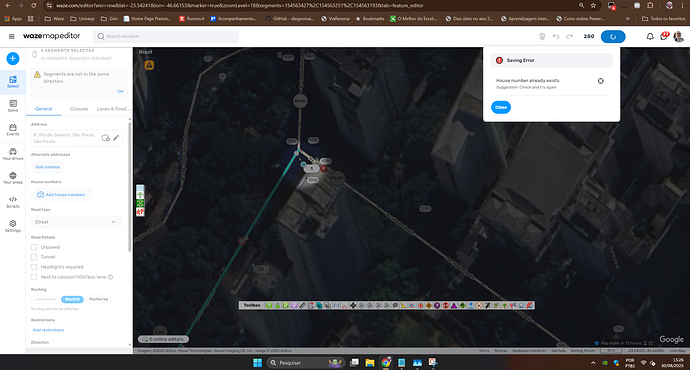Click the red delete marker on the map house number

point(324,169)
